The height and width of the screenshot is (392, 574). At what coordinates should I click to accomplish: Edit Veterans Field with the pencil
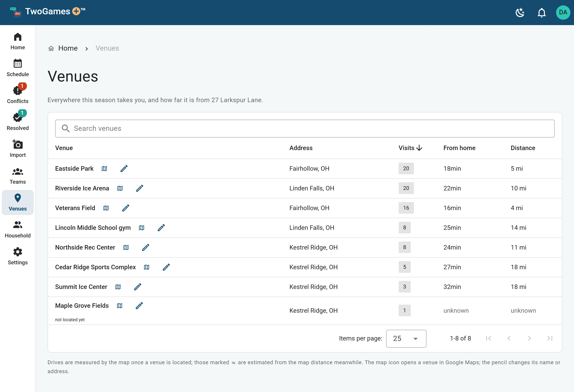(x=126, y=208)
